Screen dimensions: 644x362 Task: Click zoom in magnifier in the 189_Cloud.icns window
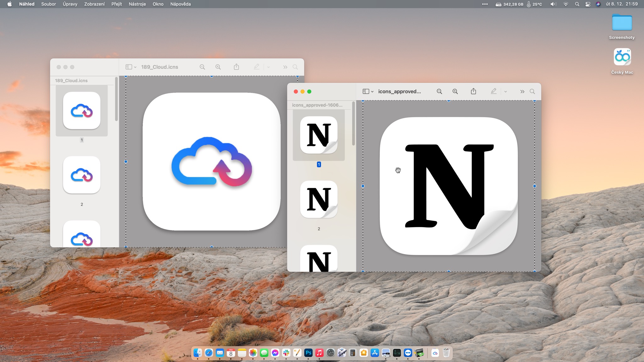218,67
